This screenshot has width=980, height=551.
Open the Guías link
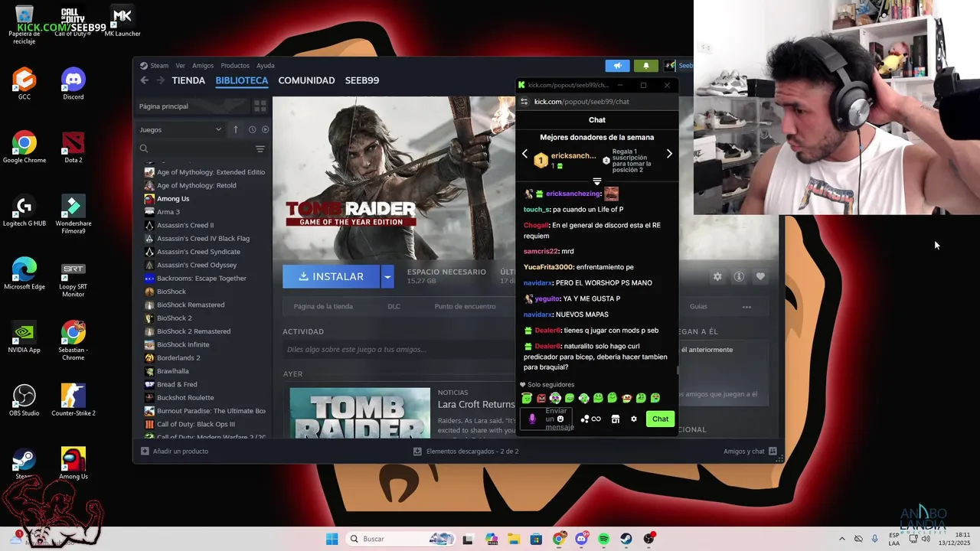tap(698, 307)
